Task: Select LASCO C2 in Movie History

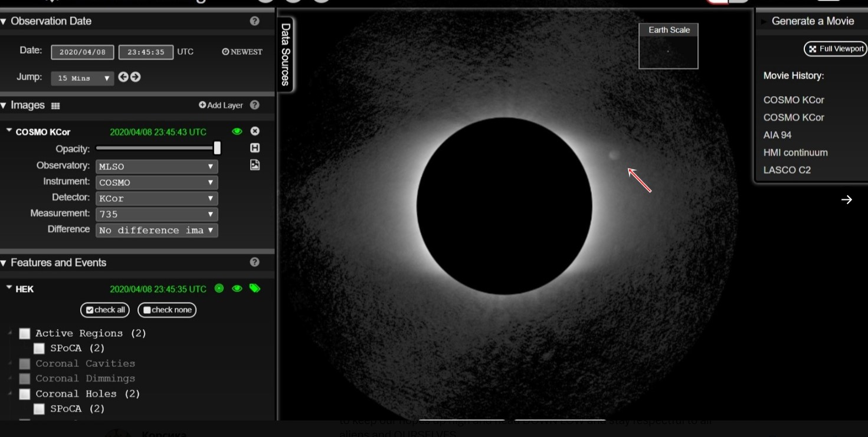Action: [x=787, y=170]
